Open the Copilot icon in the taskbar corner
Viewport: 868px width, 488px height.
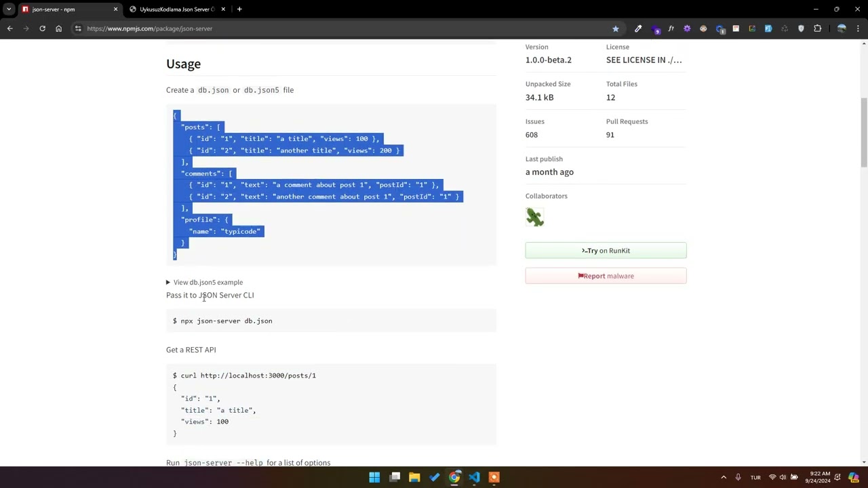[x=854, y=477]
